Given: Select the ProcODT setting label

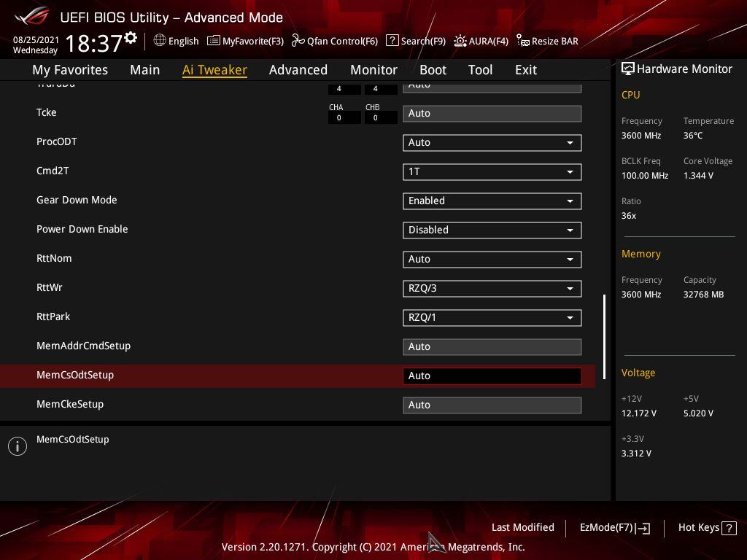Looking at the screenshot, I should (x=57, y=142).
